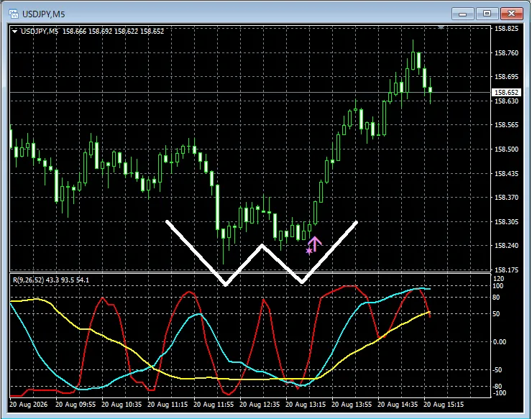This screenshot has width=532, height=419.
Task: Click the time label 20 Aug 11:55
Action: (x=214, y=405)
